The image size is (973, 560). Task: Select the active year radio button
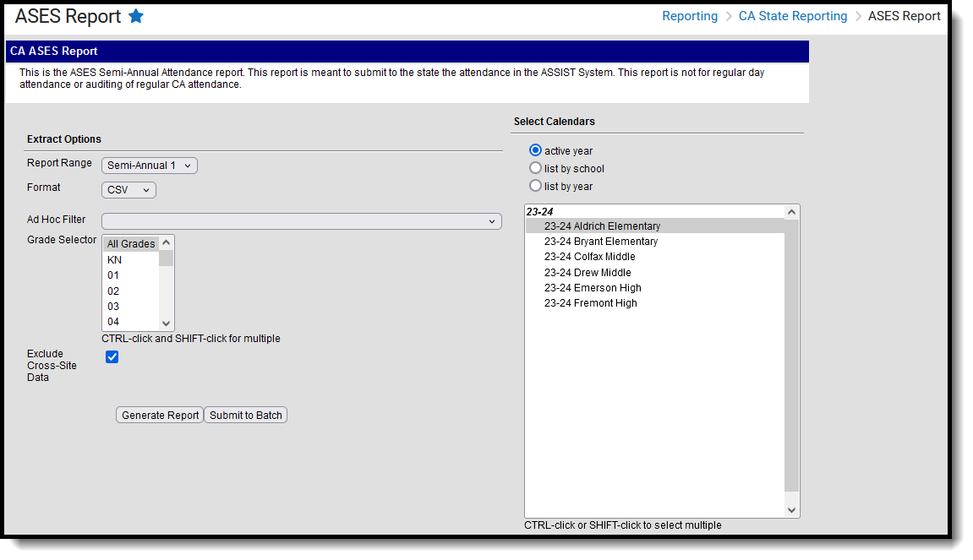point(535,150)
